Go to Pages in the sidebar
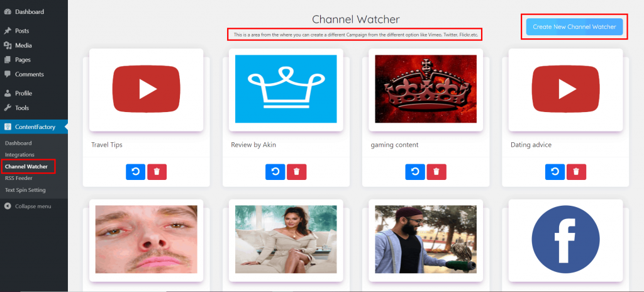 23,60
